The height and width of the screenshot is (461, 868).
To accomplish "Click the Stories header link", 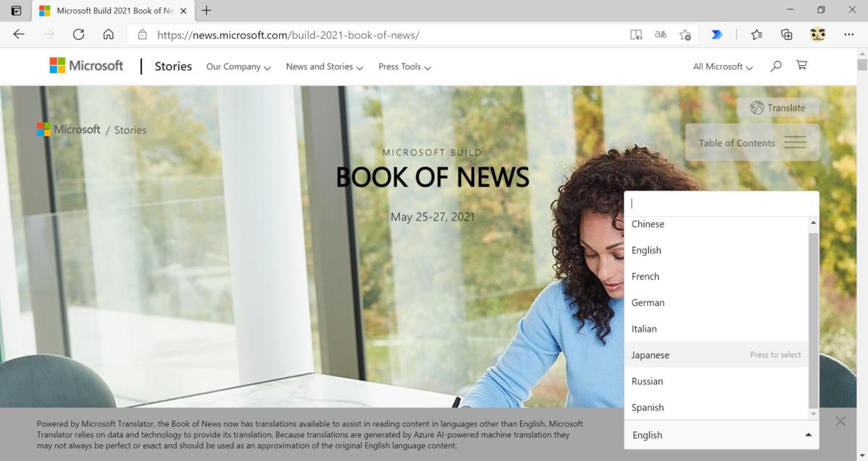I will pos(174,66).
